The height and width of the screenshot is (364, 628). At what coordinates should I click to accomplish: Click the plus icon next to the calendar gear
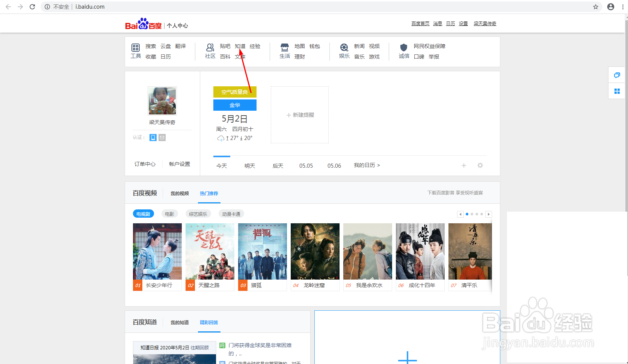[x=464, y=165]
